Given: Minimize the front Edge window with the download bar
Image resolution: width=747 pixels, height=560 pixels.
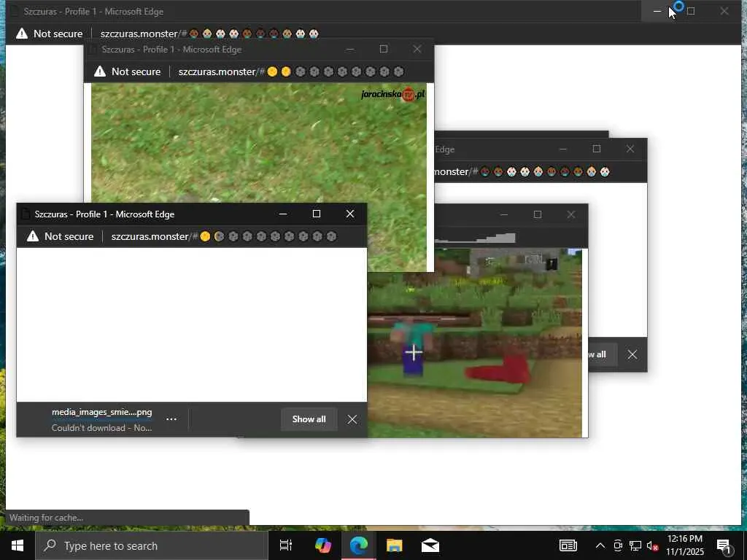Looking at the screenshot, I should point(283,214).
